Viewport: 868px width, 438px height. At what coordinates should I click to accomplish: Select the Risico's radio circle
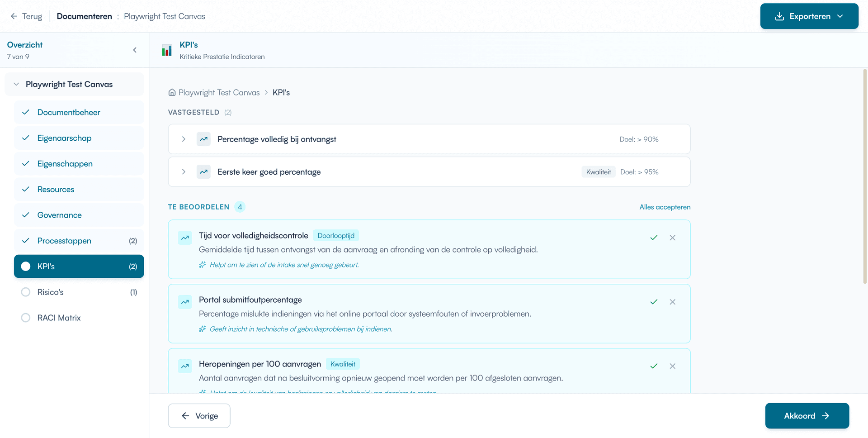(26, 292)
